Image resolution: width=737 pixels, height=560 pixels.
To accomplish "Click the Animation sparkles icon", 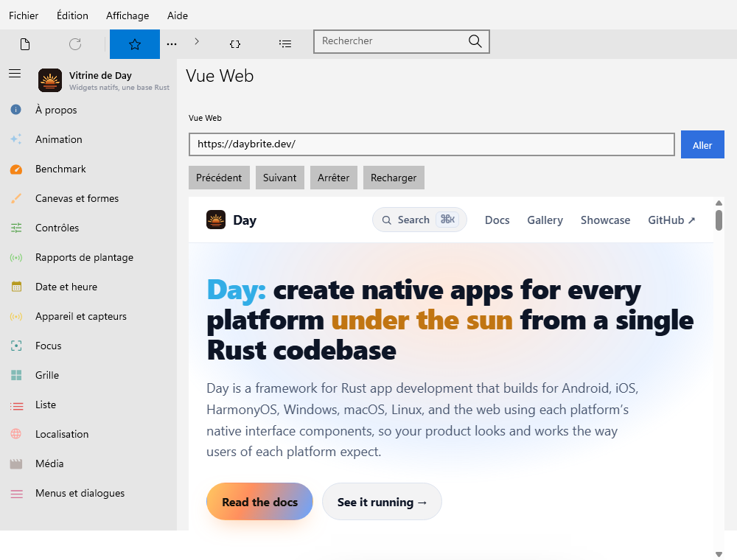I will click(16, 139).
